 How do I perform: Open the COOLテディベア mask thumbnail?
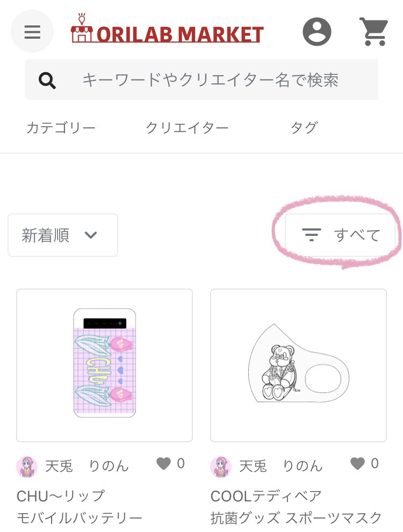coord(298,365)
